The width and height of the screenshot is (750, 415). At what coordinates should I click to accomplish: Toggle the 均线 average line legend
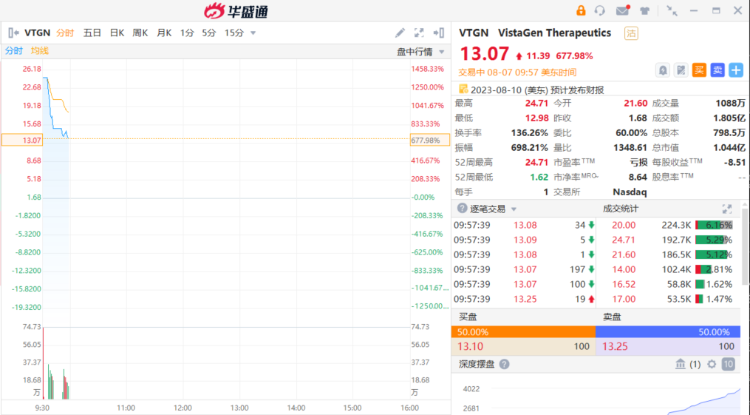click(x=40, y=51)
